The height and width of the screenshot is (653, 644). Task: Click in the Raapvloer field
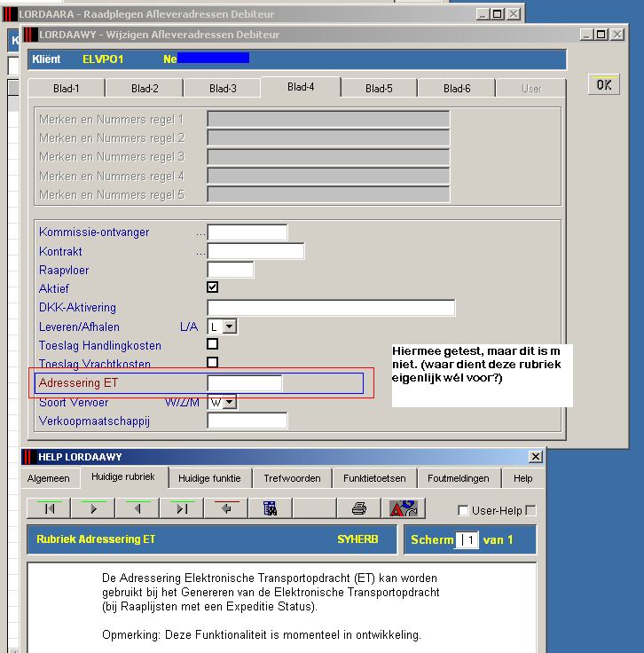(x=231, y=270)
